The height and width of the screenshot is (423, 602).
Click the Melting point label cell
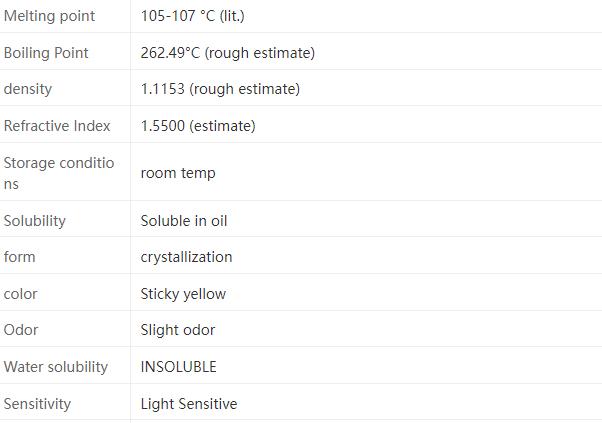point(49,16)
